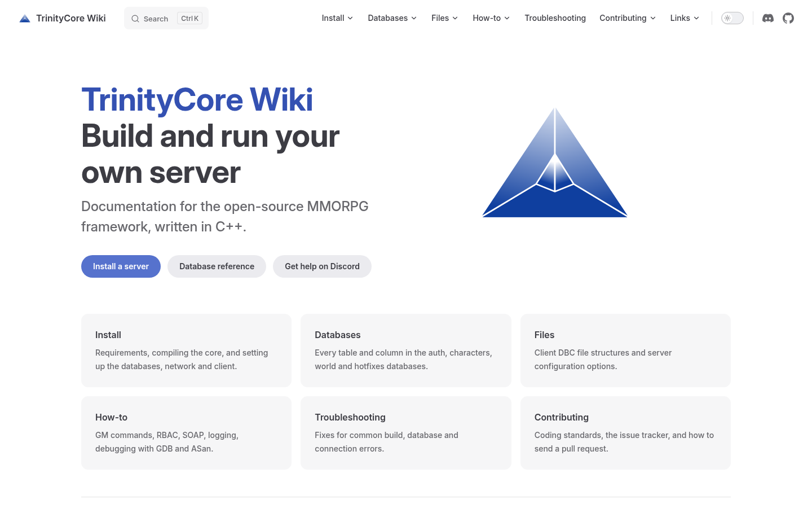
Task: Open the Database reference button
Action: coord(217,266)
